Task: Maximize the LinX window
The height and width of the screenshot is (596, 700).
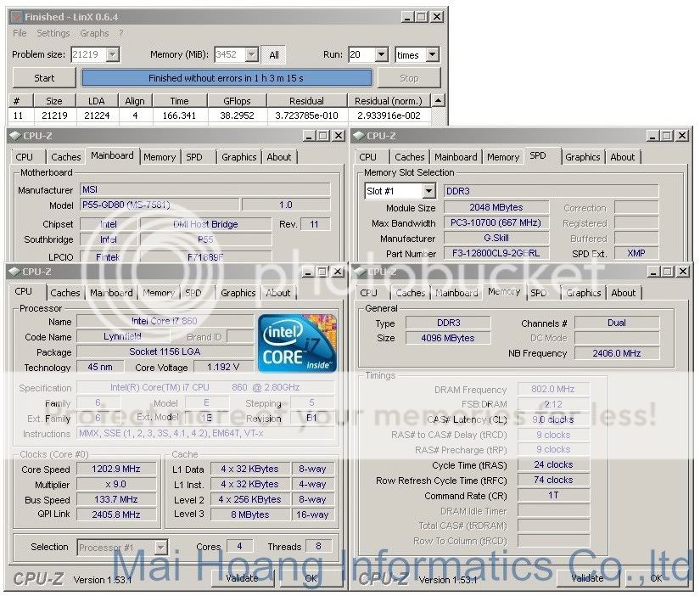Action: [421, 17]
